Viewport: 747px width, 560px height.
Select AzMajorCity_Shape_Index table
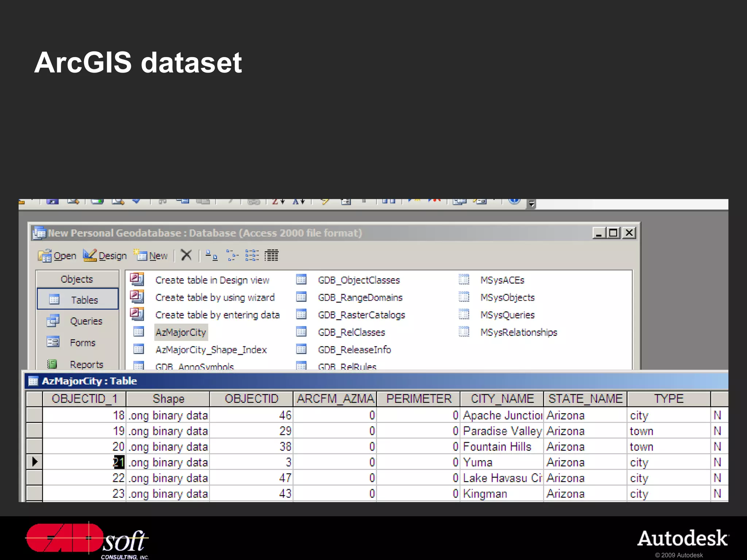point(211,350)
